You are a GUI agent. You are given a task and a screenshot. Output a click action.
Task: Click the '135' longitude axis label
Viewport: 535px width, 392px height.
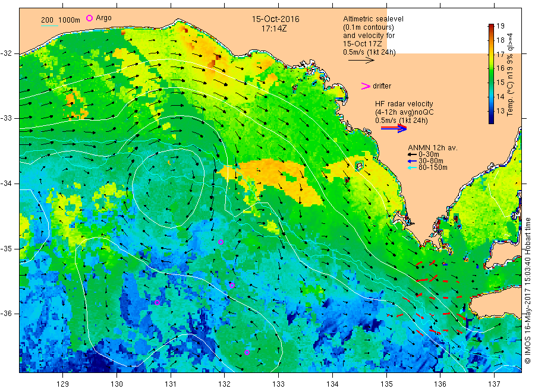coord(386,384)
